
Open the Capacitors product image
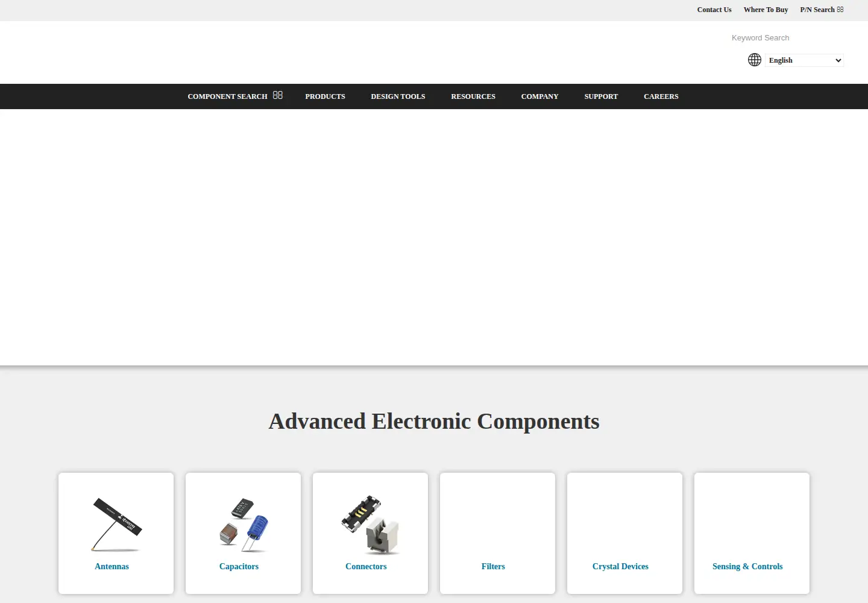(244, 524)
